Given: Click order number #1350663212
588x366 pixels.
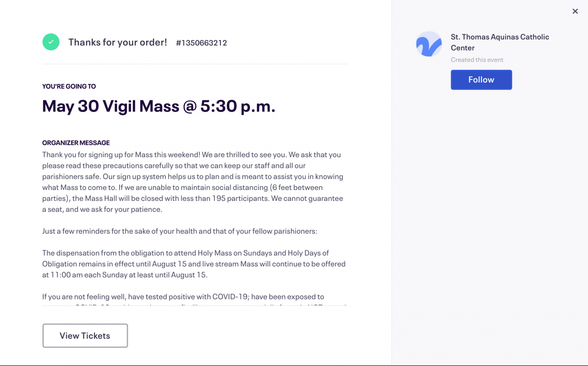Looking at the screenshot, I should [x=201, y=43].
